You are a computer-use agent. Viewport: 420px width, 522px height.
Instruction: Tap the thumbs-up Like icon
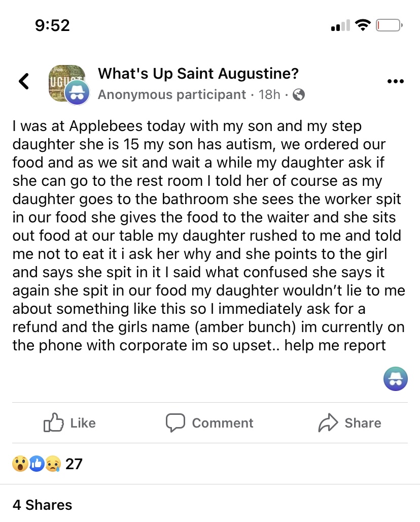54,422
